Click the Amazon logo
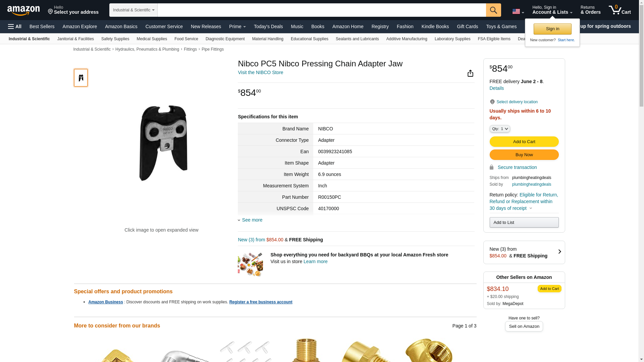Viewport: 644px width, 362px height. (x=23, y=11)
